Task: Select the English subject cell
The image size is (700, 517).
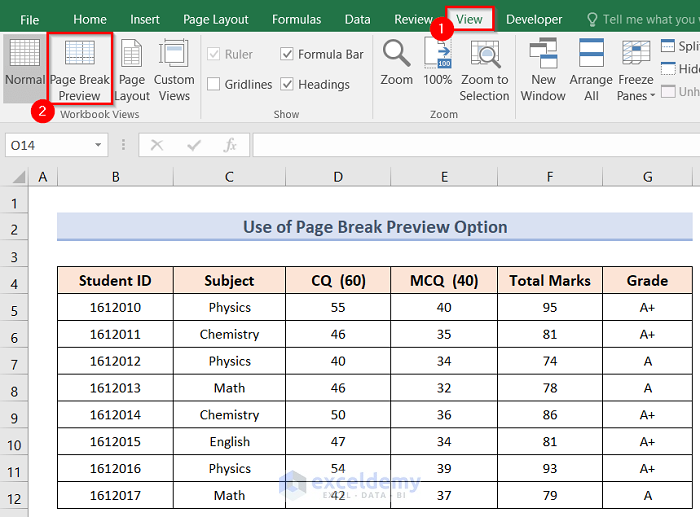Action: pos(229,442)
